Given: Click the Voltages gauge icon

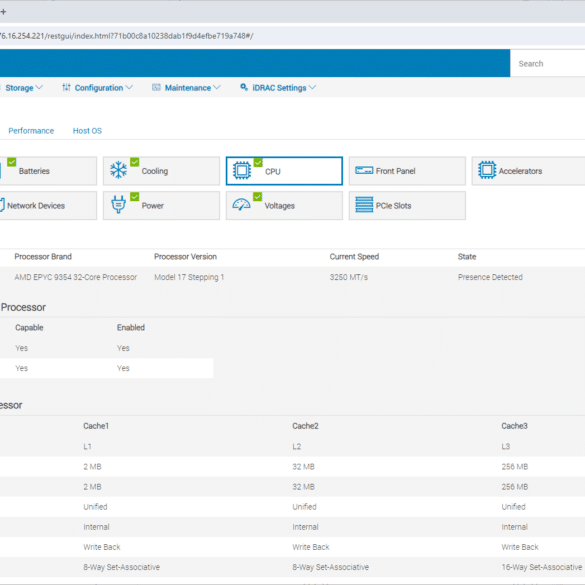Looking at the screenshot, I should pos(241,204).
